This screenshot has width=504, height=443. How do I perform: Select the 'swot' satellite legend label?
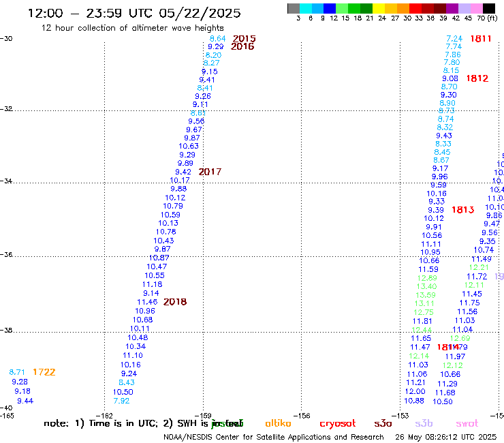(467, 424)
